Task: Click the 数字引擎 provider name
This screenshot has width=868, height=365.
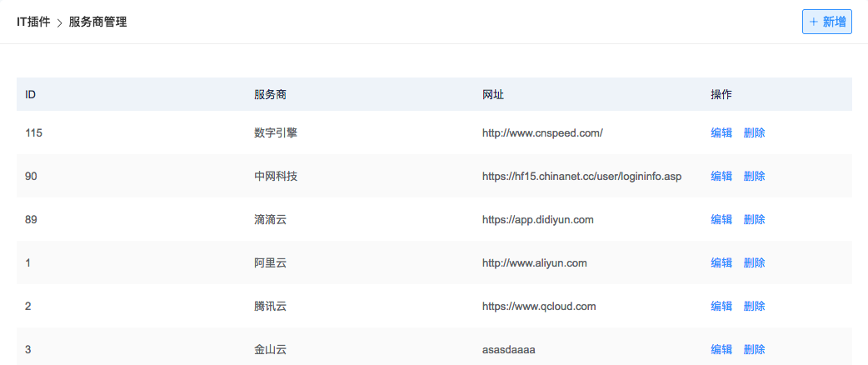Action: click(276, 133)
